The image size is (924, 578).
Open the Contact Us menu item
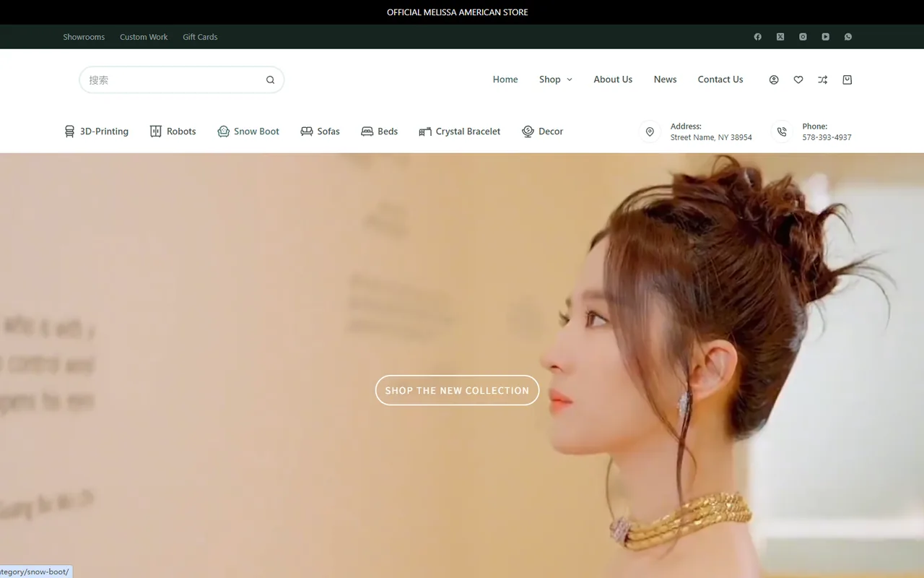(x=720, y=79)
